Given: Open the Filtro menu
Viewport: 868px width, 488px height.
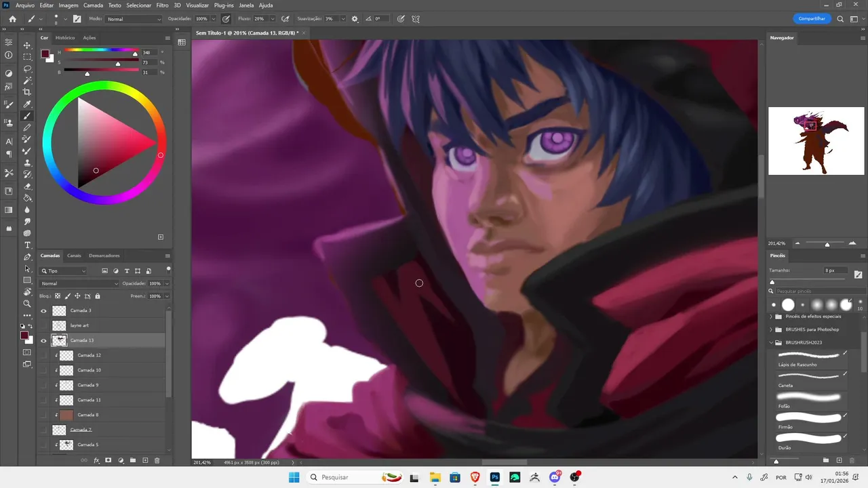Looking at the screenshot, I should 162,5.
